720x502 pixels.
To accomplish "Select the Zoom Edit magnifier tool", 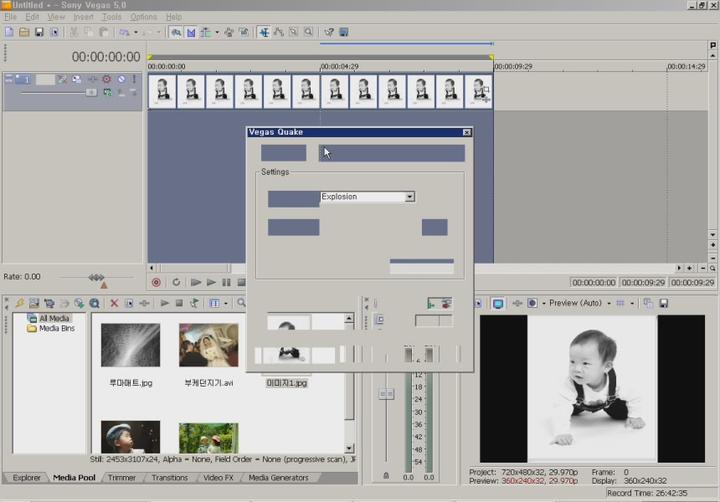I will tap(309, 32).
